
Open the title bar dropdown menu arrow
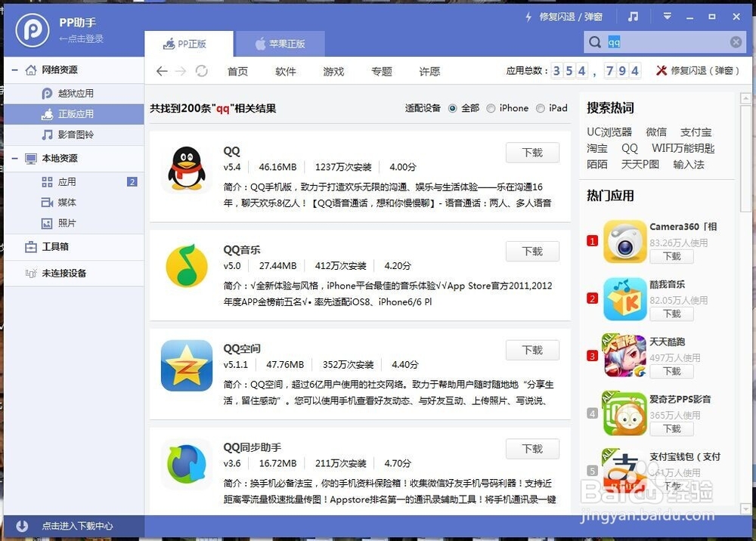tap(668, 17)
